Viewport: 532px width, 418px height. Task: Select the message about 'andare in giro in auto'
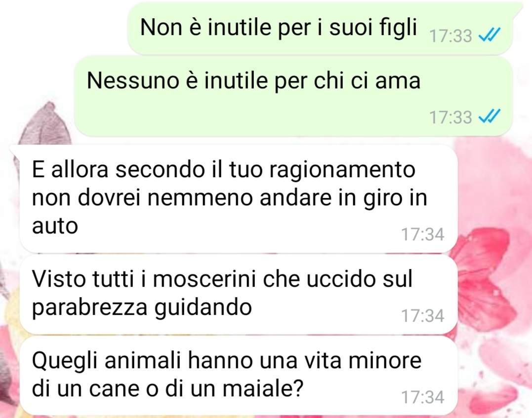click(x=239, y=199)
